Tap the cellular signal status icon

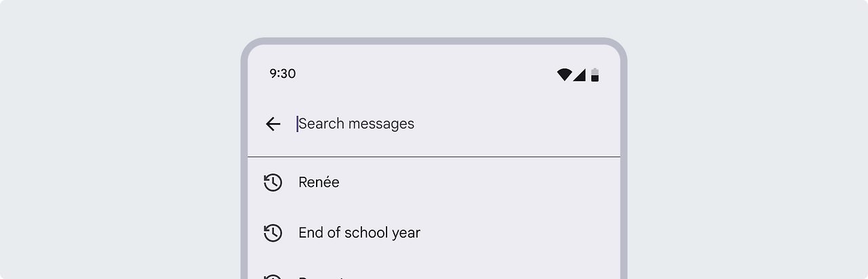(579, 74)
